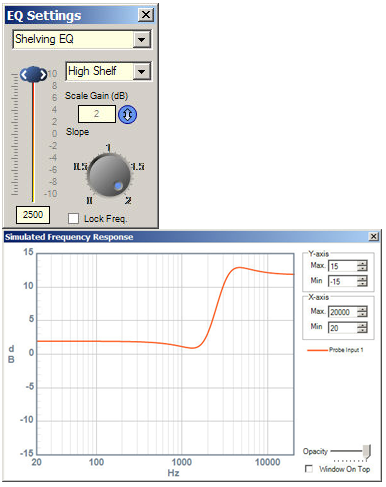Viewport: 386px width, 487px height.
Task: Click the Y-axis Min field showing -15
Action: pos(343,281)
